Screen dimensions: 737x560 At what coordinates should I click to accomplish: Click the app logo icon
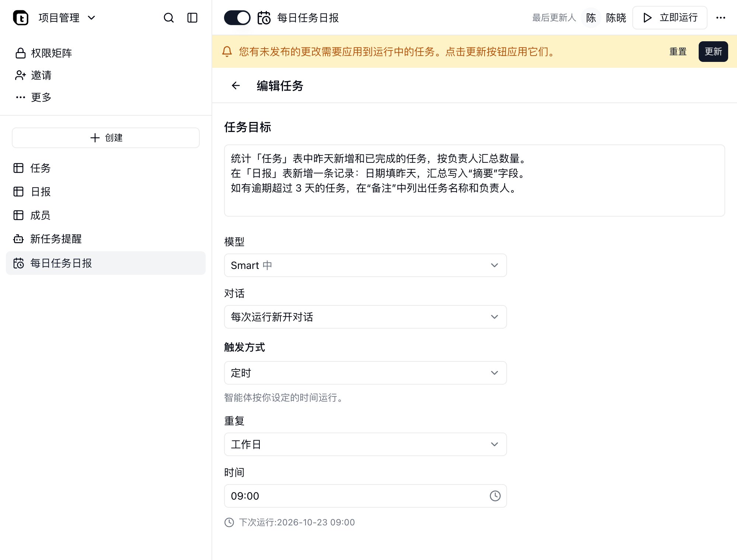pyautogui.click(x=21, y=18)
